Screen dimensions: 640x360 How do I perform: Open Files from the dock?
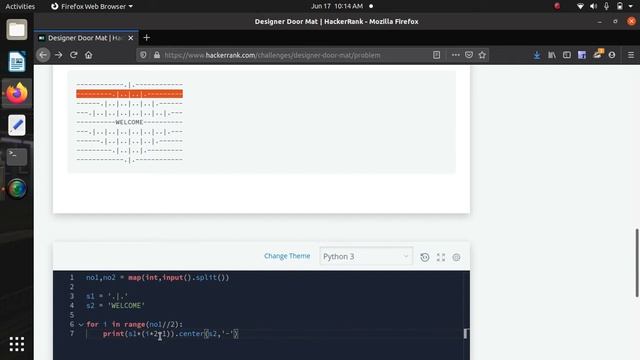pos(17,30)
